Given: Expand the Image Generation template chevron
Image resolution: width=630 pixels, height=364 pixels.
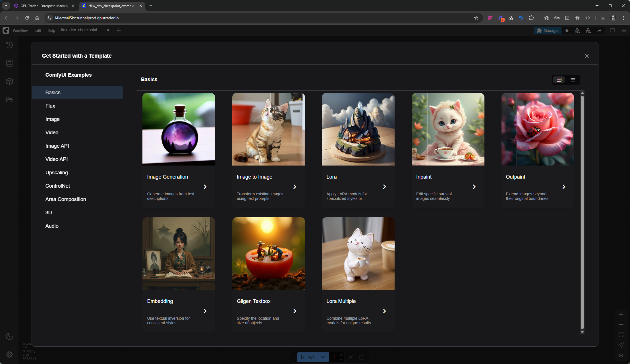Looking at the screenshot, I should click(x=205, y=187).
